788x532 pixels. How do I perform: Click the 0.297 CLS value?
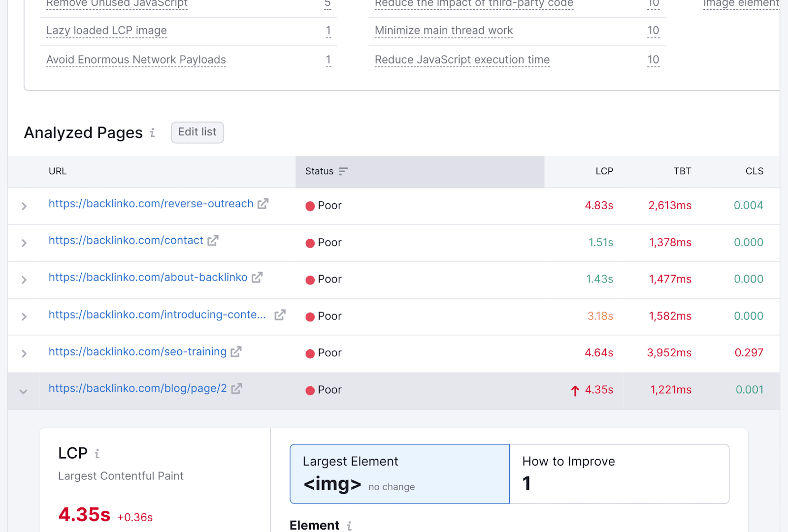[749, 353]
